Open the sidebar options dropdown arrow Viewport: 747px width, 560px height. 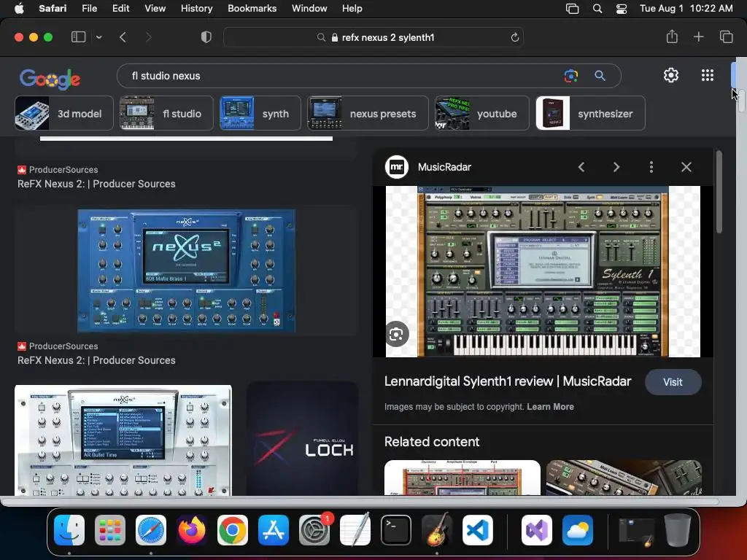pos(98,37)
